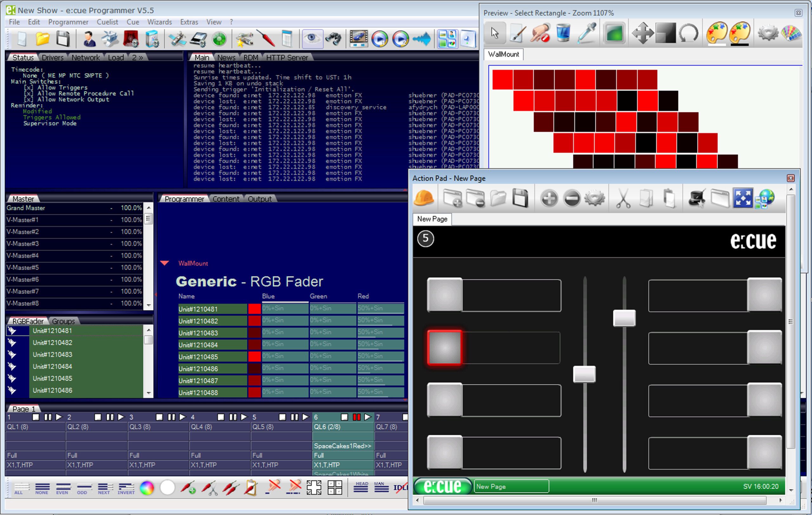Screen dimensions: 812x515
Task: Switch to the Groups tab
Action: click(63, 321)
